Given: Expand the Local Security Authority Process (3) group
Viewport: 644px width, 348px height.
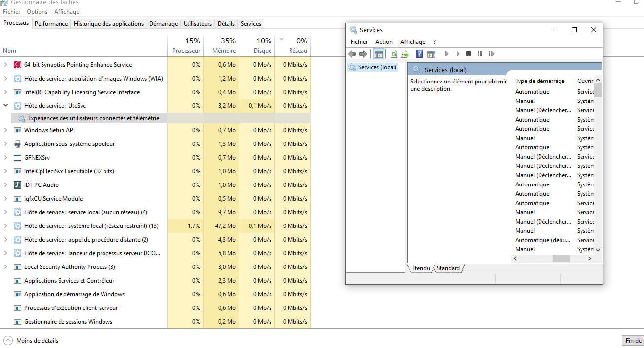Looking at the screenshot, I should [x=6, y=267].
